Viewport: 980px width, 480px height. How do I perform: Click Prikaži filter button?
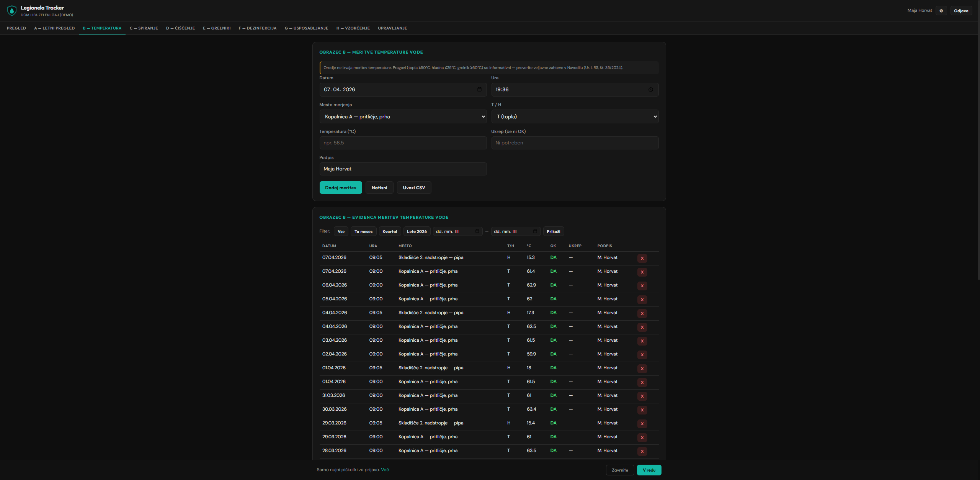pos(553,231)
